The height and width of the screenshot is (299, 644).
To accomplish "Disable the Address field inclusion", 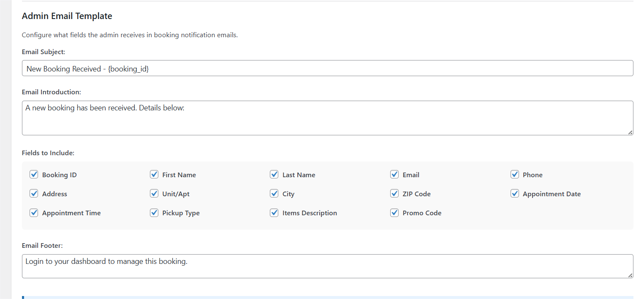I will click(34, 193).
